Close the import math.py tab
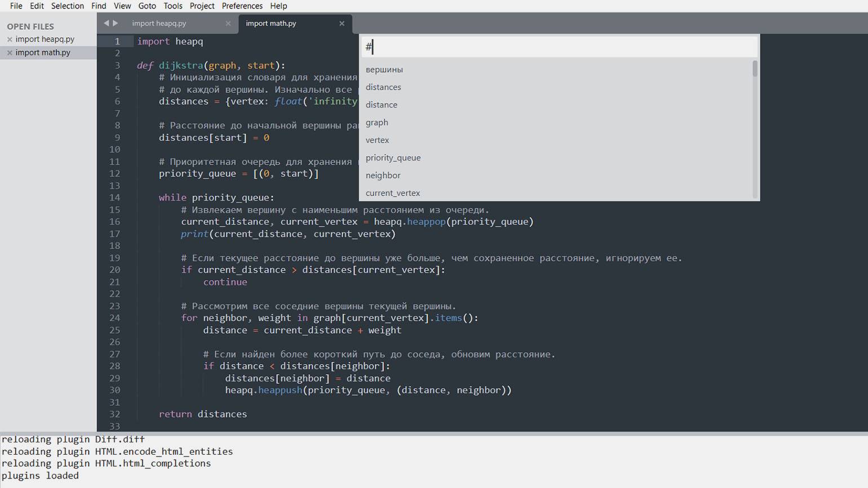 point(342,23)
